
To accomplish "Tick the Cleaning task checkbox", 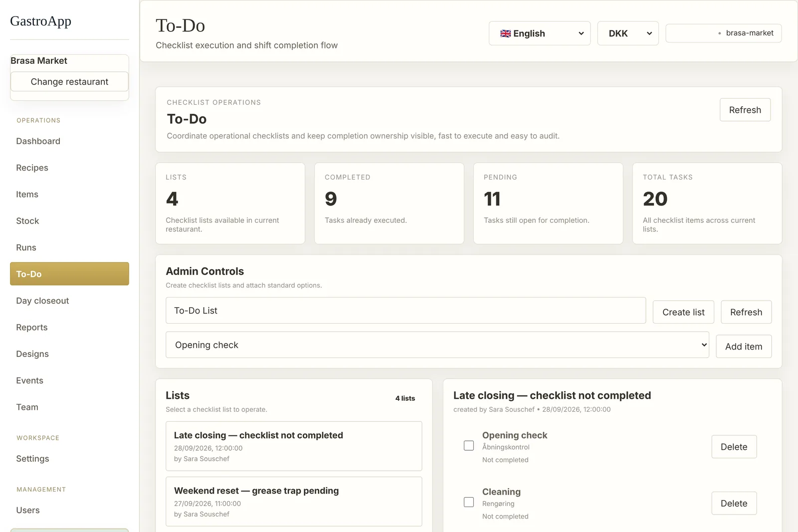I will tap(469, 502).
